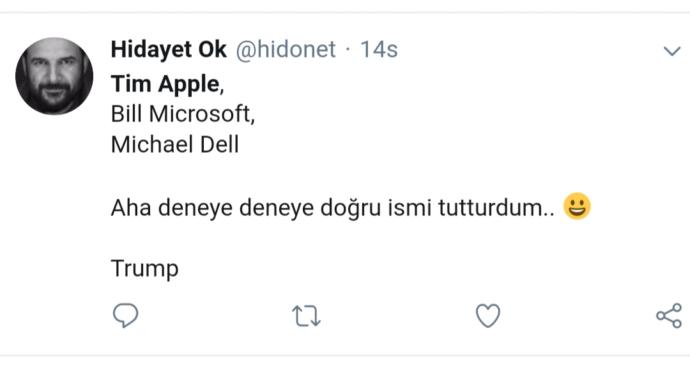The width and height of the screenshot is (690, 368).
Task: Click the Bill Microsoft line of text
Action: (x=183, y=114)
